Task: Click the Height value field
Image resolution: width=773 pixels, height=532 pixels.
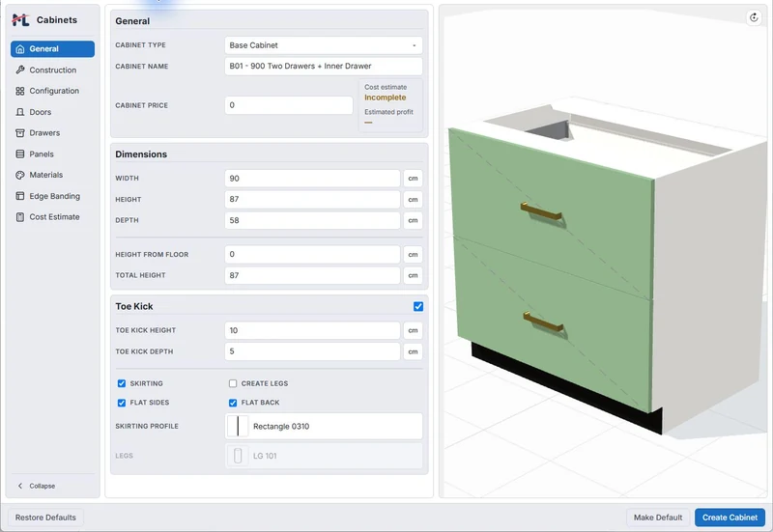Action: (x=312, y=200)
